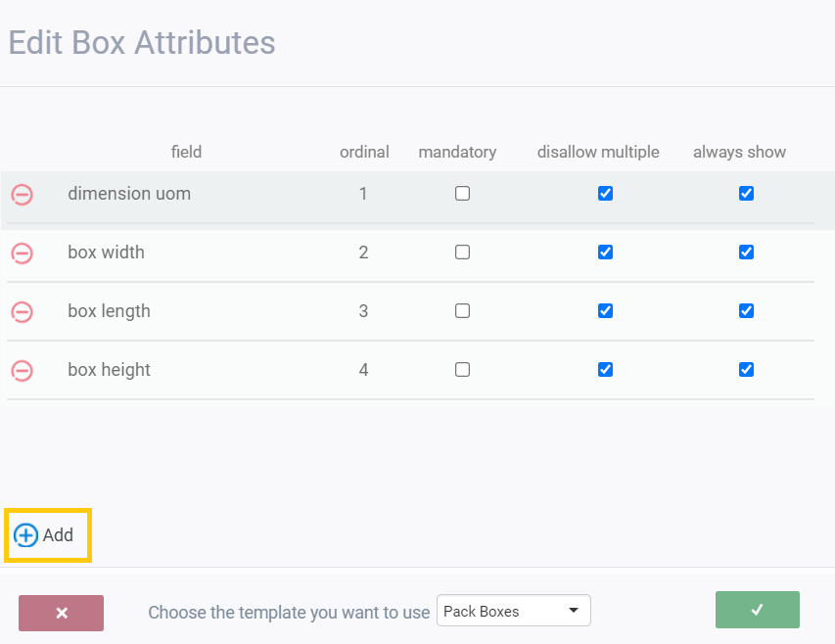This screenshot has height=644, width=835.
Task: Toggle disallow multiple for box width
Action: (605, 253)
